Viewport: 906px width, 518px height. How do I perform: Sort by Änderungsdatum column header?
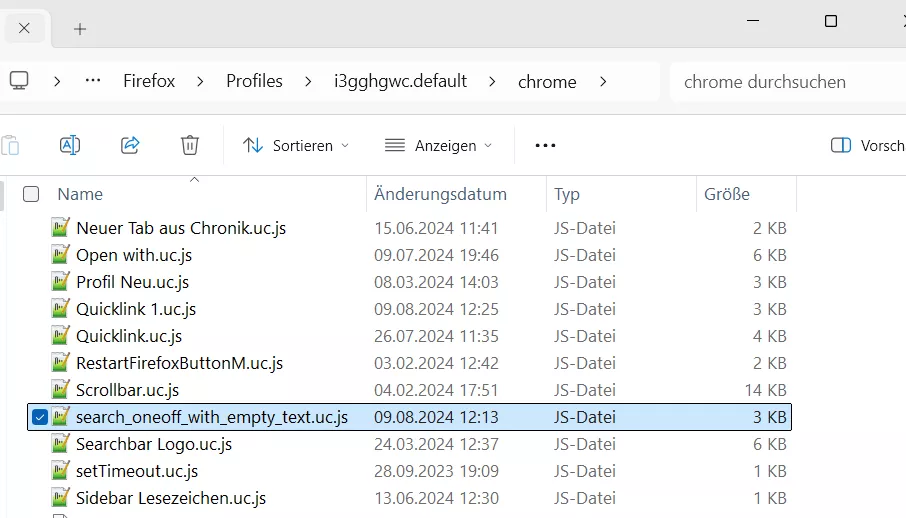pyautogui.click(x=440, y=194)
